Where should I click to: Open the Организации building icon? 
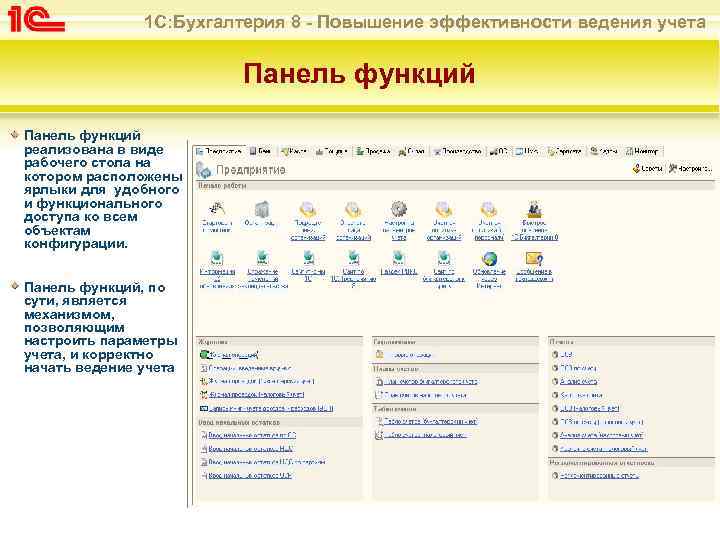tap(261, 209)
